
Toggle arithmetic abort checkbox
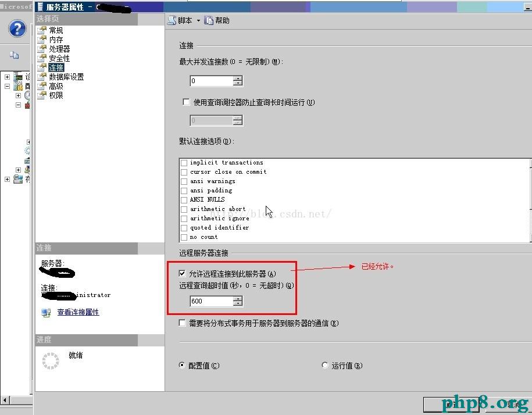[x=184, y=209]
